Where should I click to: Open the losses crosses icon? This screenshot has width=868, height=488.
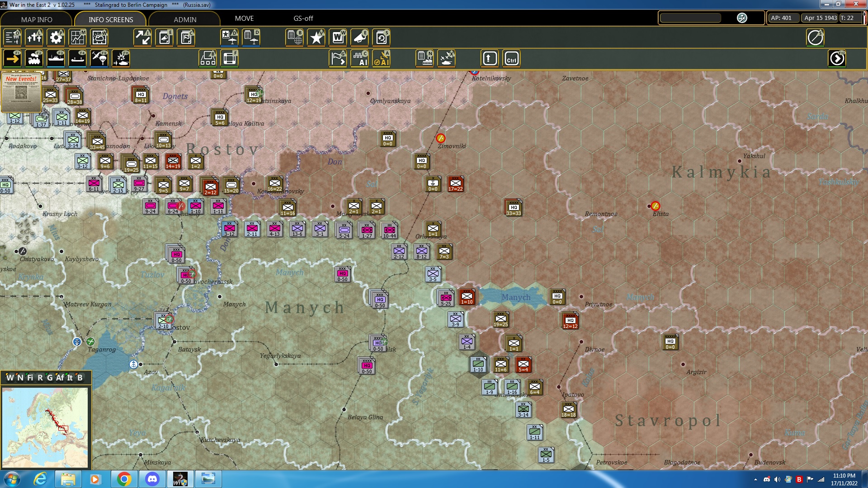[34, 38]
